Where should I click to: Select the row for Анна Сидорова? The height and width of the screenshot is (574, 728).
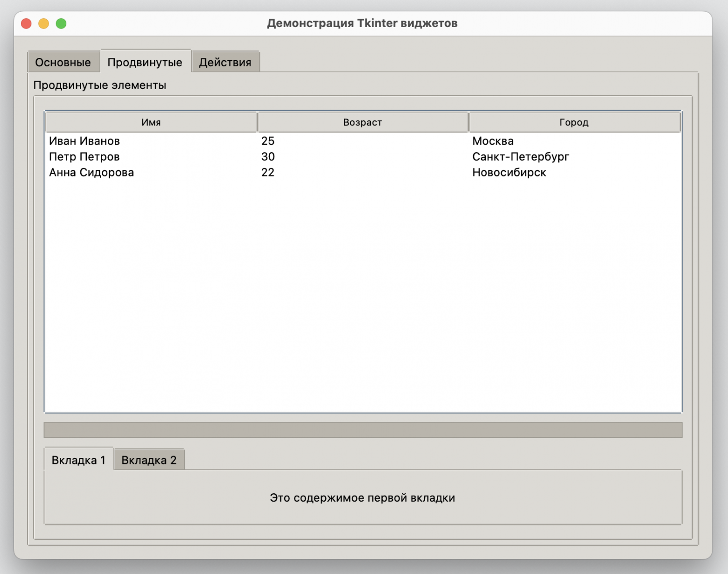point(91,172)
